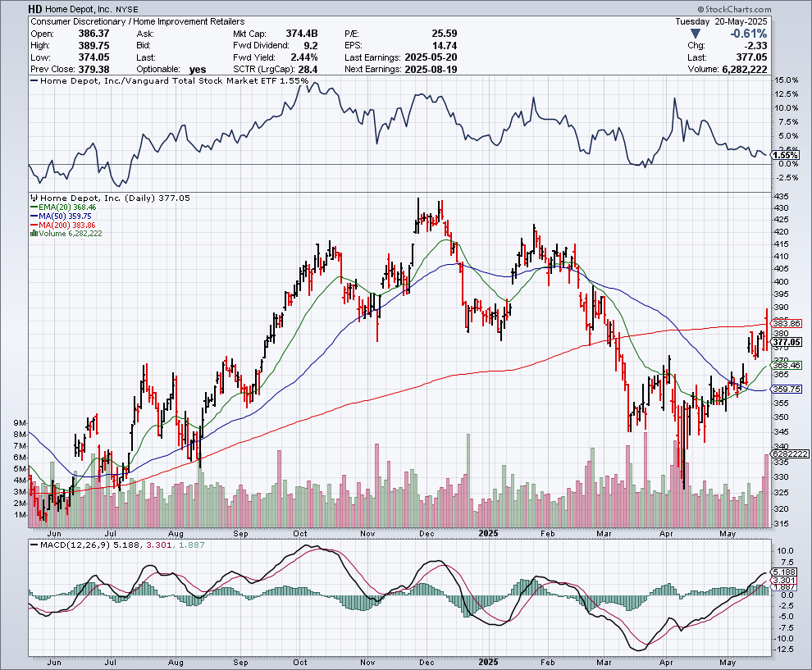The width and height of the screenshot is (812, 670).
Task: Click Low value 374.05
Action: (94, 57)
